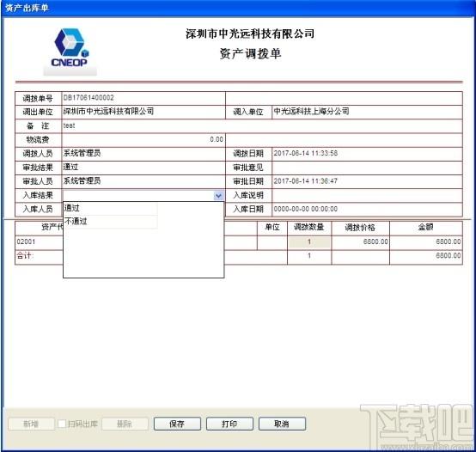This screenshot has height=452, width=476.
Task: Click the 合计 row label
Action: tap(25, 255)
